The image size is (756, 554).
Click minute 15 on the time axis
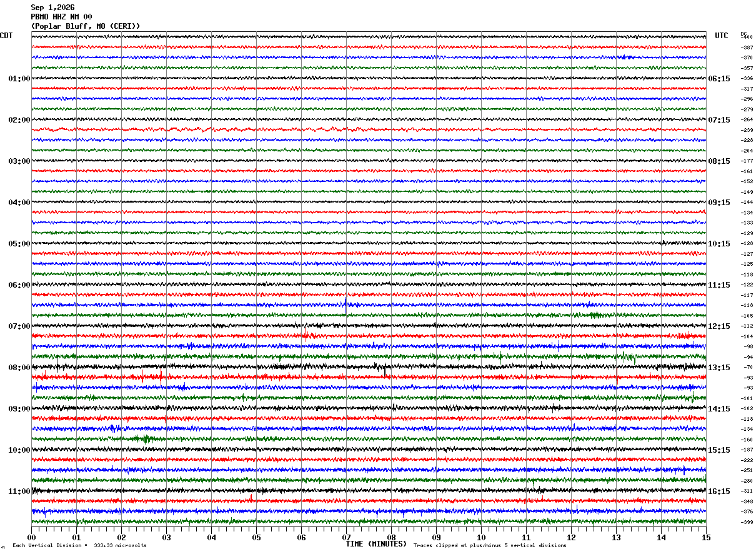(x=706, y=537)
